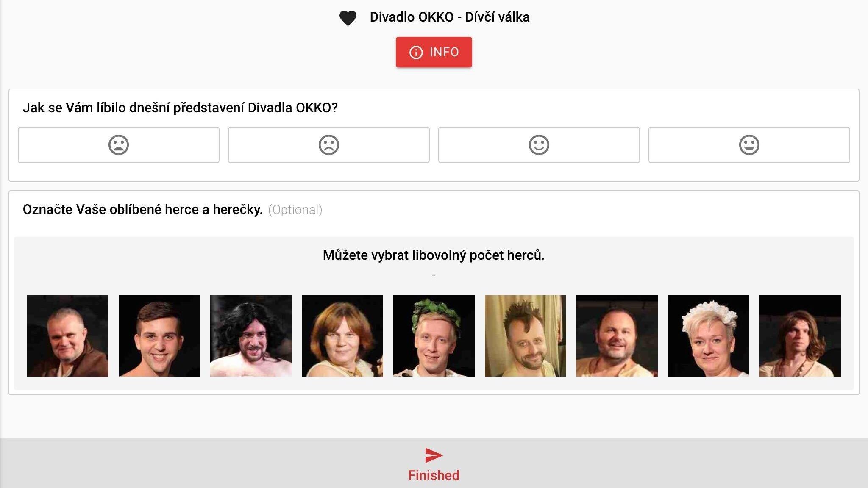
Task: Select actor with spiky mohawk hair
Action: (526, 336)
